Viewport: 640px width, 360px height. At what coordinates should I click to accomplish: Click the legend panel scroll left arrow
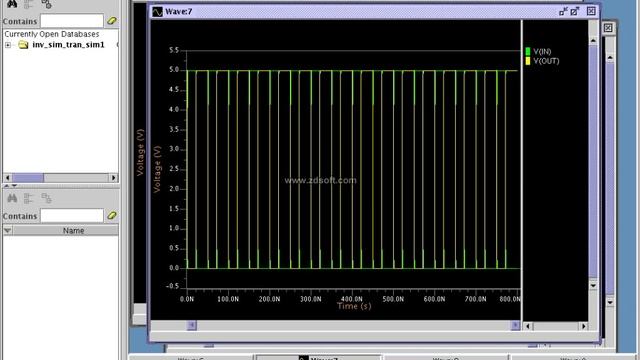click(528, 326)
